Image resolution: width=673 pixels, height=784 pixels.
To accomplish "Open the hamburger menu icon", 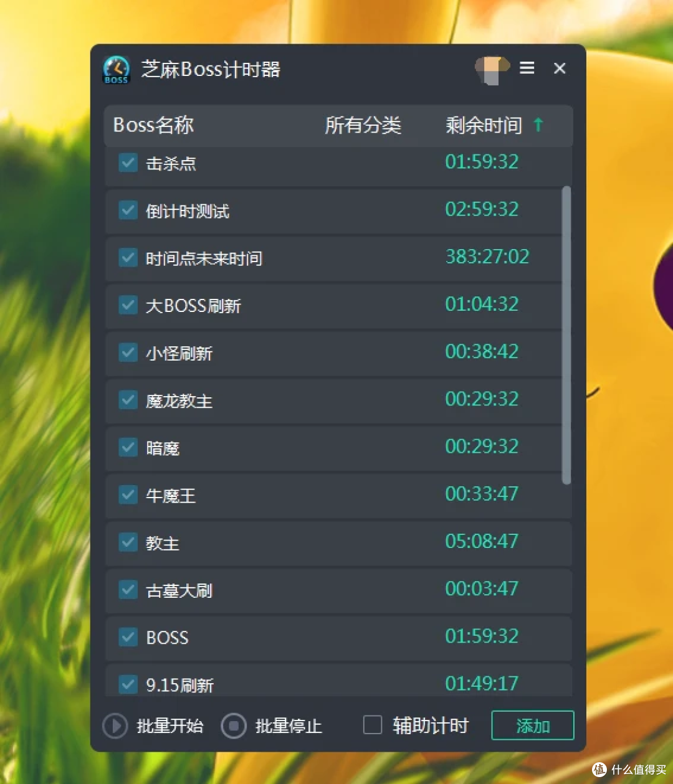I will coord(527,68).
